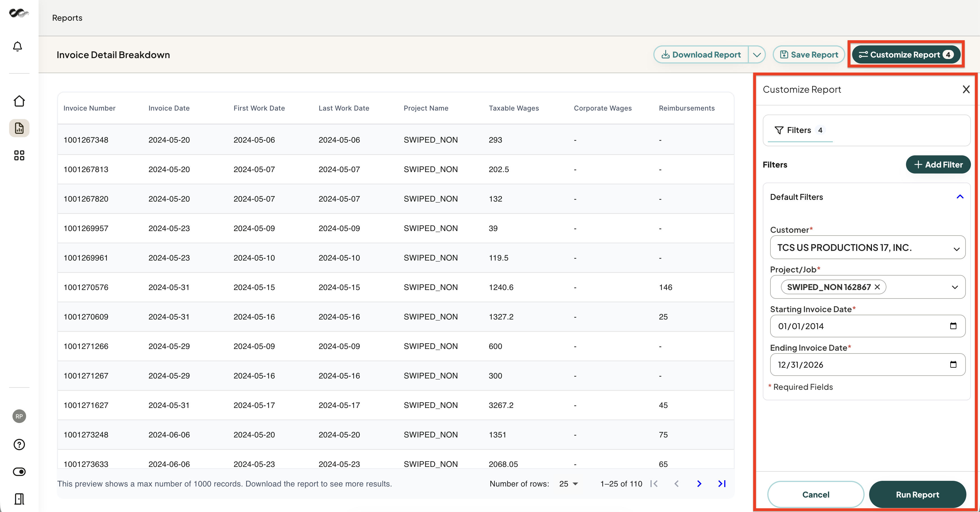Viewport: 980px width, 512px height.
Task: Click the logout door icon in sidebar
Action: click(x=19, y=499)
